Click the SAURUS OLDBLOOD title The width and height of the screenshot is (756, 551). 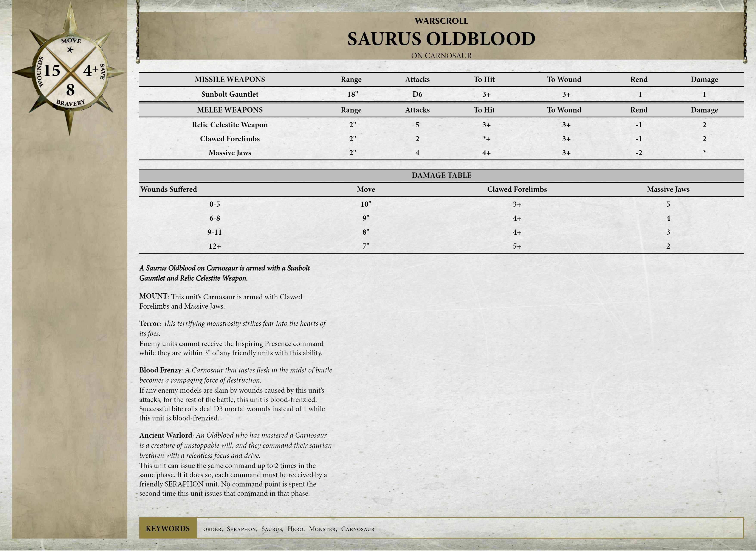[441, 39]
